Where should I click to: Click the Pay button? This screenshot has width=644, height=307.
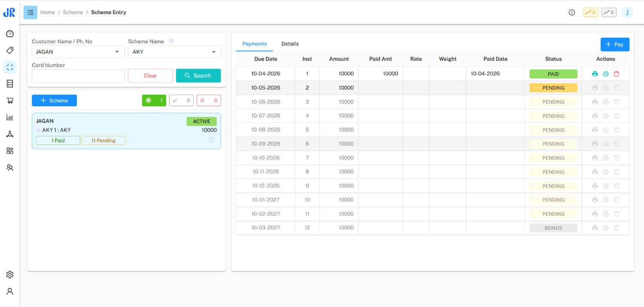[x=615, y=44]
